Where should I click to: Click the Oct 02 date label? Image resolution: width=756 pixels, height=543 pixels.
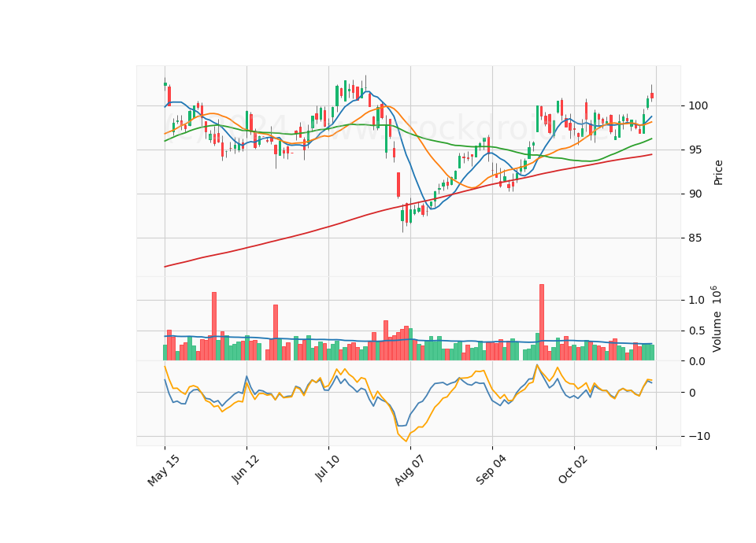[x=573, y=469]
